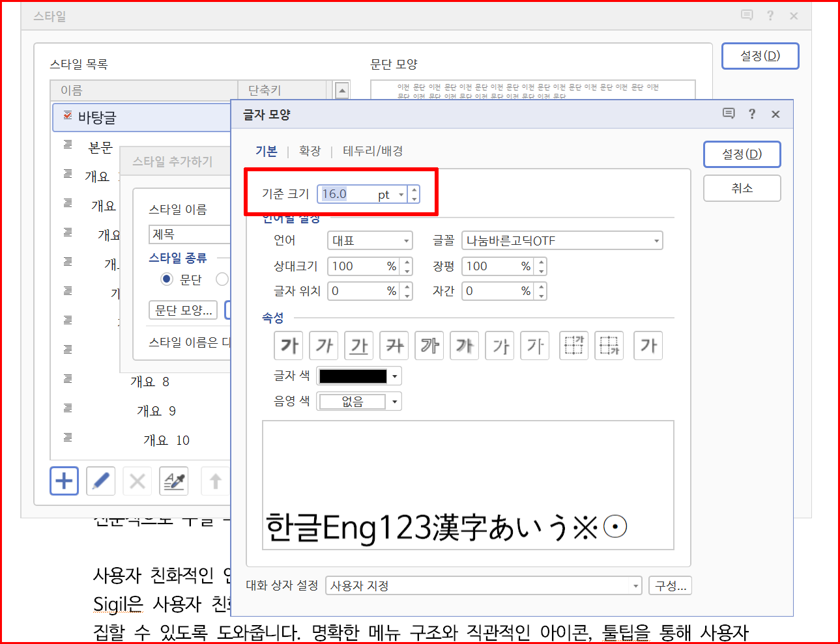Open help in 글자 모양 dialog
The width and height of the screenshot is (840, 644).
pos(752,114)
